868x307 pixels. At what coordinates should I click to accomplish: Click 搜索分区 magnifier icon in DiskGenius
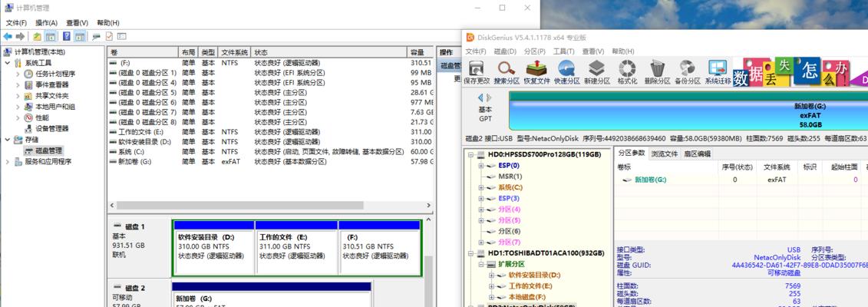tap(507, 72)
